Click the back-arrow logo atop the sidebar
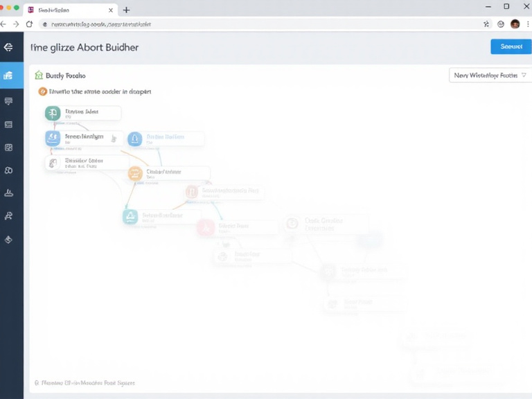Screen dimensions: 532x399 [8, 47]
